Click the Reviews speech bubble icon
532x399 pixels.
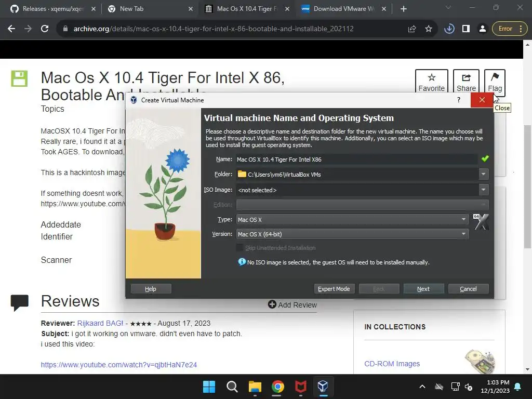tap(19, 303)
